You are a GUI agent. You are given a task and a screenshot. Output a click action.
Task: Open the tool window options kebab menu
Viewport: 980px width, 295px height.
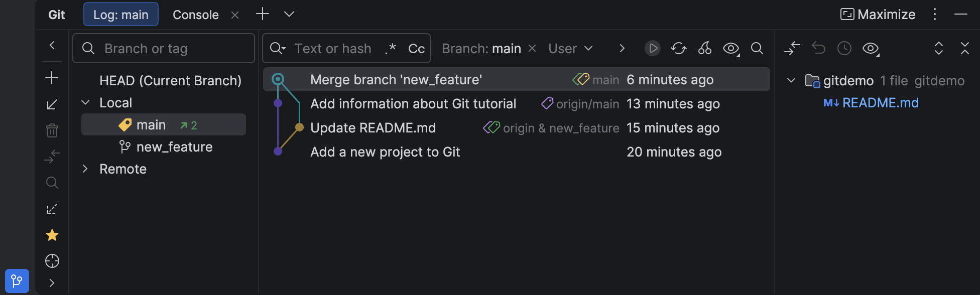click(935, 14)
